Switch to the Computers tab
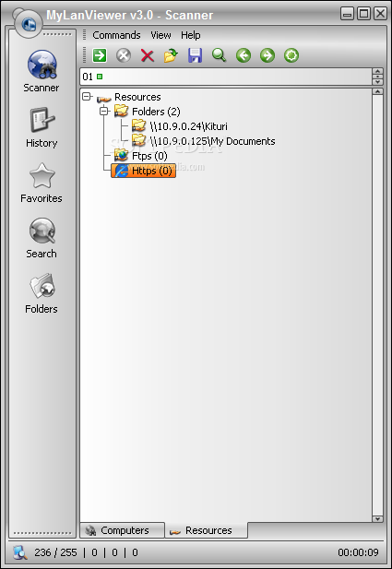Viewport: 392px width, 569px height. [123, 530]
